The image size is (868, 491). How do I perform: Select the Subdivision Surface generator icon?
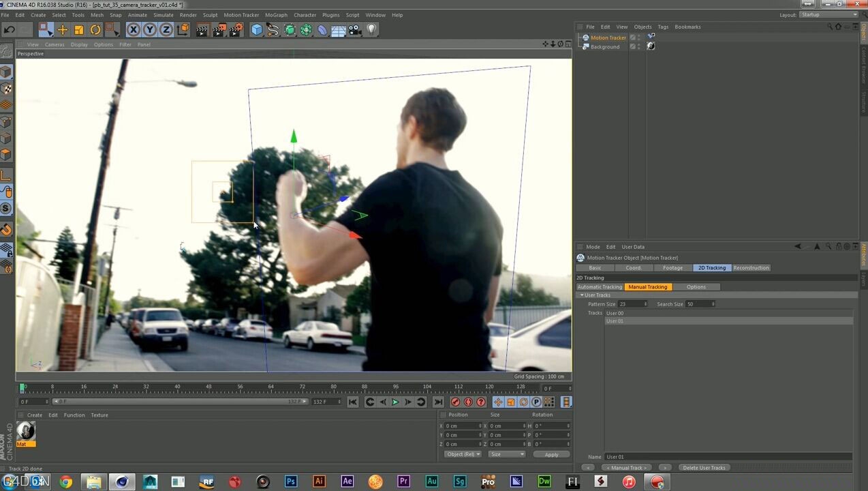point(288,29)
